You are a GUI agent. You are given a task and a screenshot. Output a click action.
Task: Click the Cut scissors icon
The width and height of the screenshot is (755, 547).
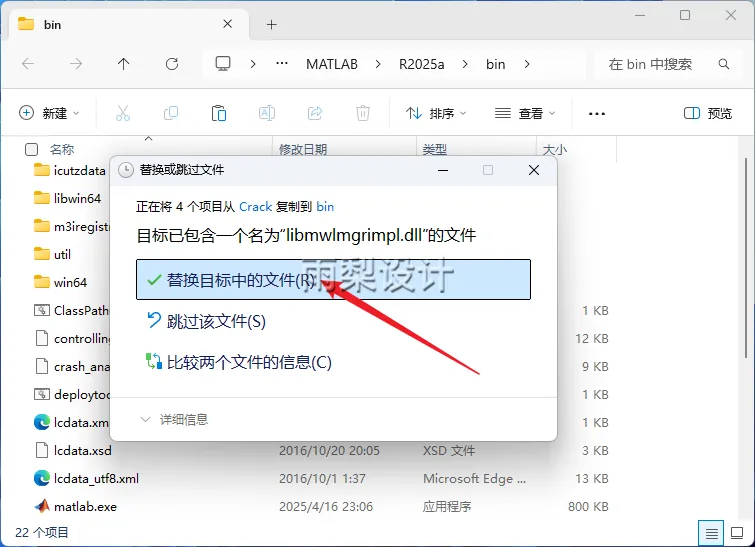point(123,113)
